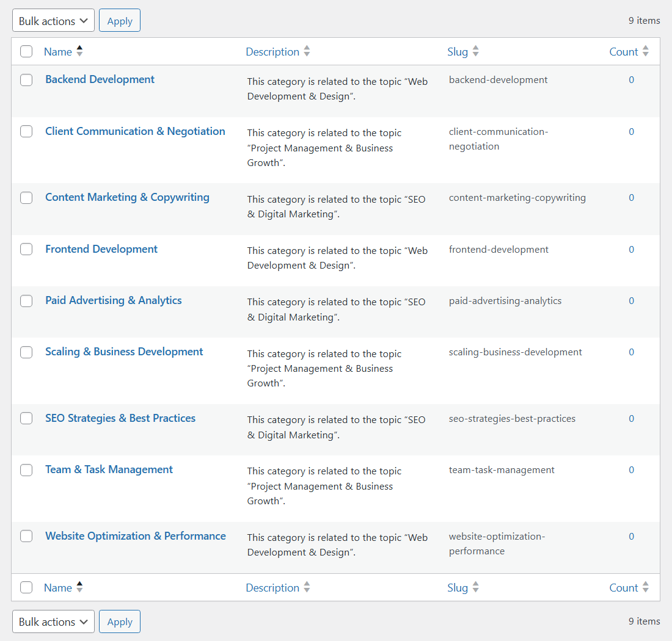672x641 pixels.
Task: Open Content Marketing & Copywriting category
Action: (x=127, y=197)
